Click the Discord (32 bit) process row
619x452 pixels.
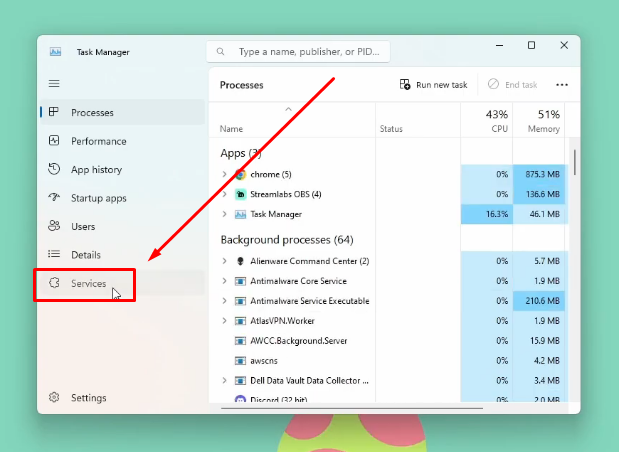click(x=292, y=399)
